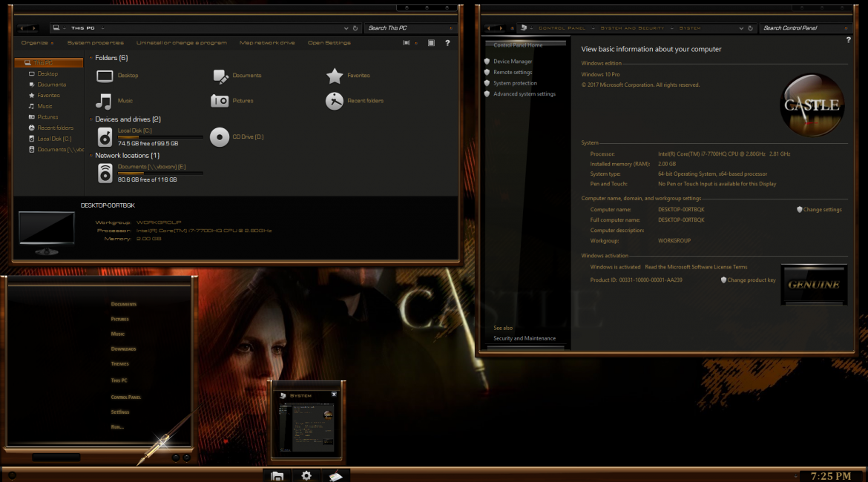Select Desktop in the navigation pane
This screenshot has height=482, width=868.
point(47,73)
